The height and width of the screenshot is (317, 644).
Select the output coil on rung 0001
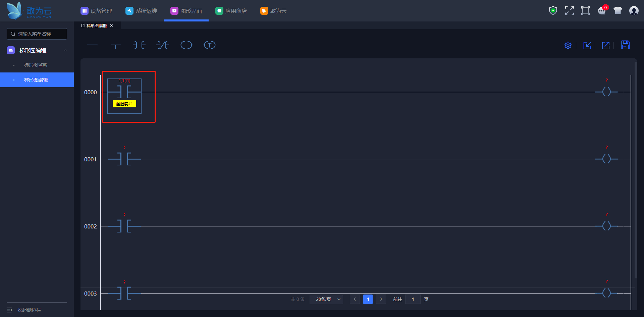[606, 159]
